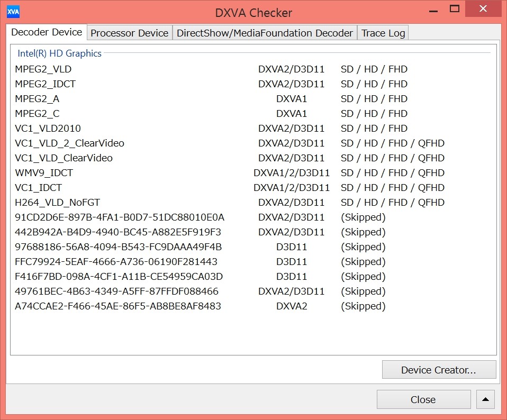Select the Intel(R) HD Graphics group header

[59, 53]
